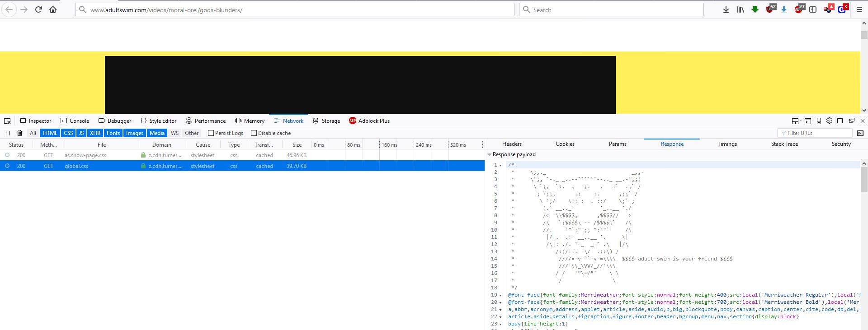Show the request Headers tab
Viewport: 868px width, 330px height.
click(x=512, y=144)
